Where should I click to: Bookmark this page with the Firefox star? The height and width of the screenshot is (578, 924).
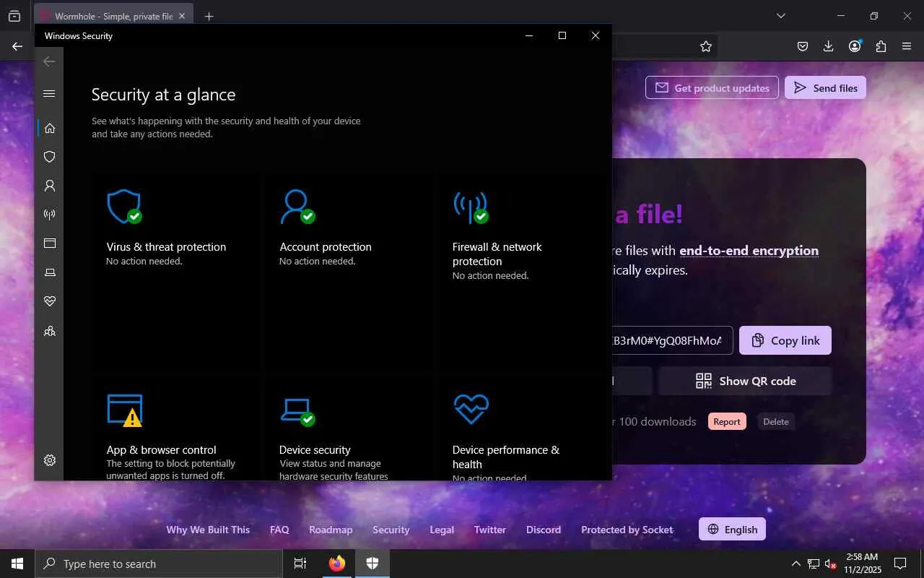tap(706, 46)
